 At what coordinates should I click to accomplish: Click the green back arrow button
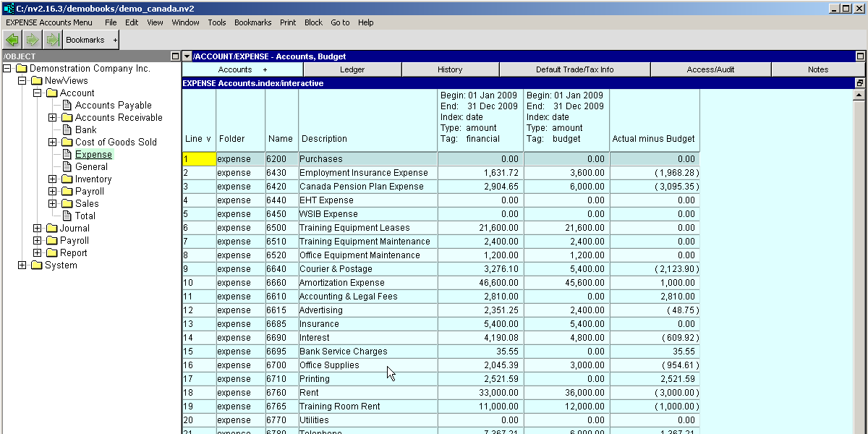click(x=12, y=40)
